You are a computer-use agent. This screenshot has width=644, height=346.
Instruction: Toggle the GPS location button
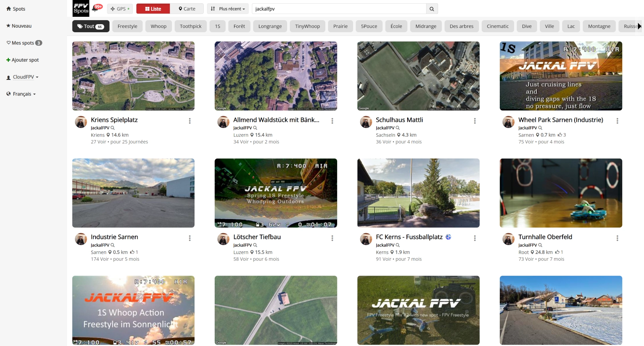coord(120,9)
